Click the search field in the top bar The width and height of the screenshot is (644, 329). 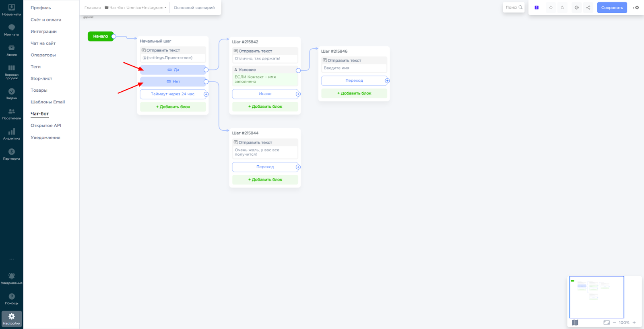pyautogui.click(x=512, y=8)
